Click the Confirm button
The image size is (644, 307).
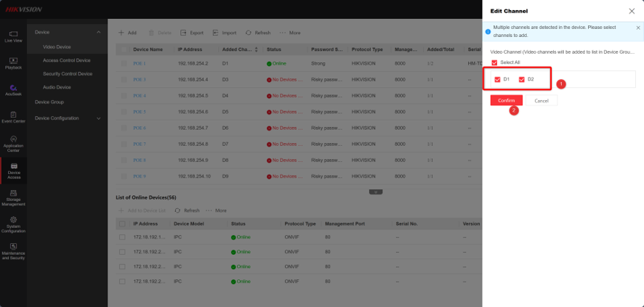coord(507,100)
